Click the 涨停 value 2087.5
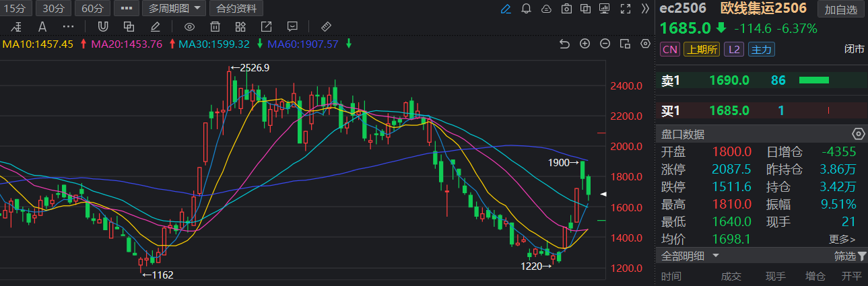868x286 pixels. click(732, 169)
